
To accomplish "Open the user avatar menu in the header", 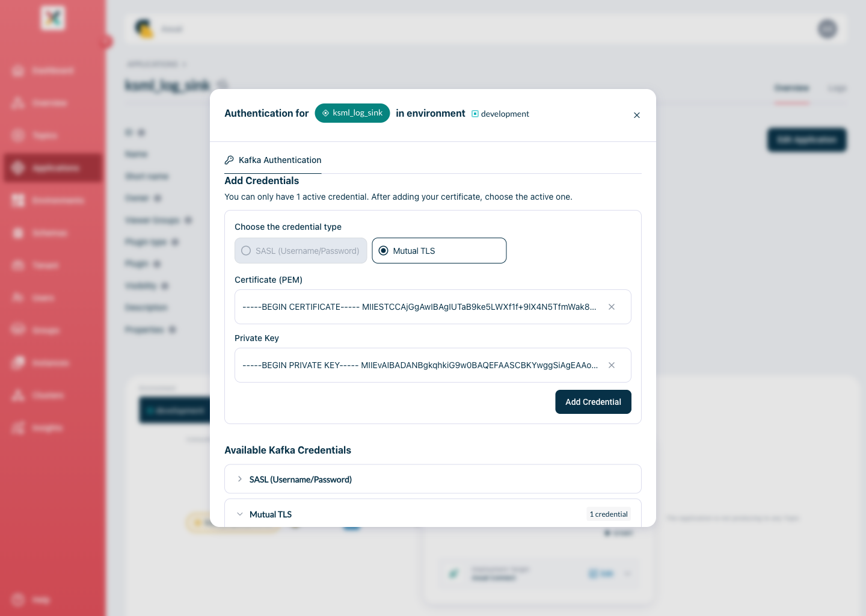I will pos(828,29).
